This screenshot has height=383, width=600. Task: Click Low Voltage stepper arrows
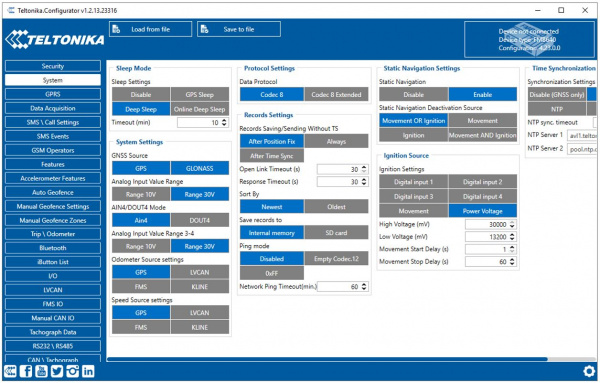[x=512, y=237]
